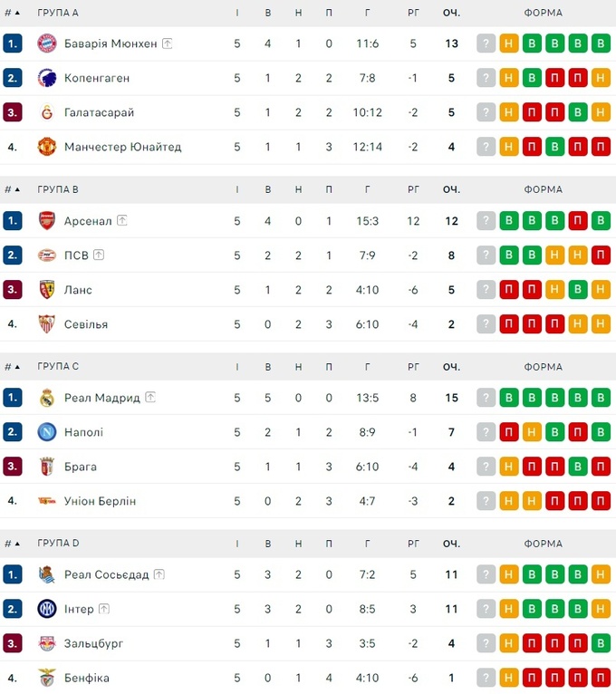The image size is (616, 694).
Task: Click the Napoli round blue logo
Action: 47,432
